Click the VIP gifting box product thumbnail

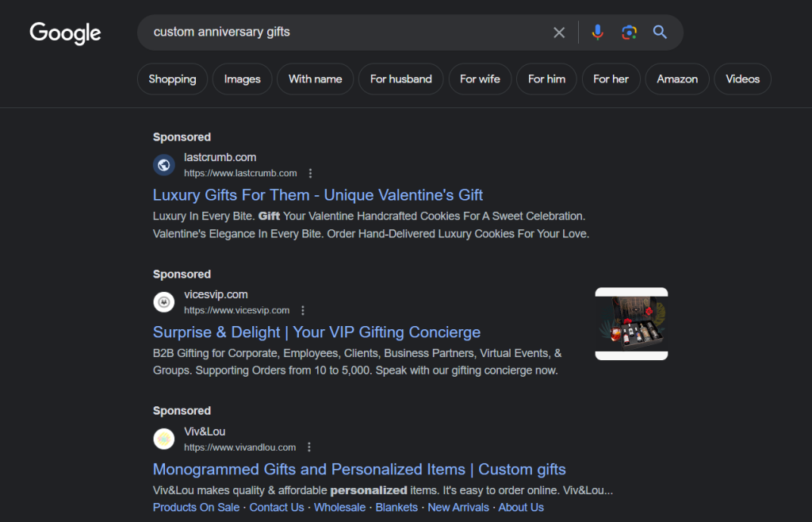630,324
